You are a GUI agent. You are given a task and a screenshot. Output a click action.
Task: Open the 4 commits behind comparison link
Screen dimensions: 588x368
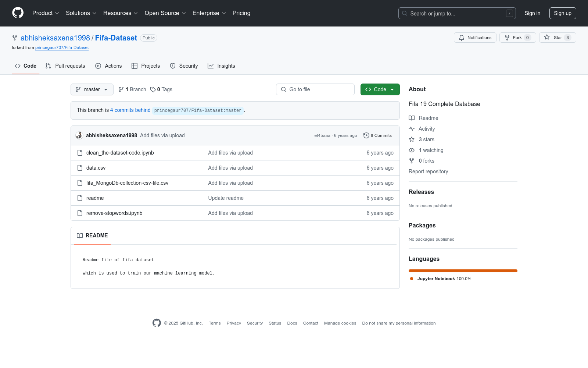pyautogui.click(x=130, y=110)
